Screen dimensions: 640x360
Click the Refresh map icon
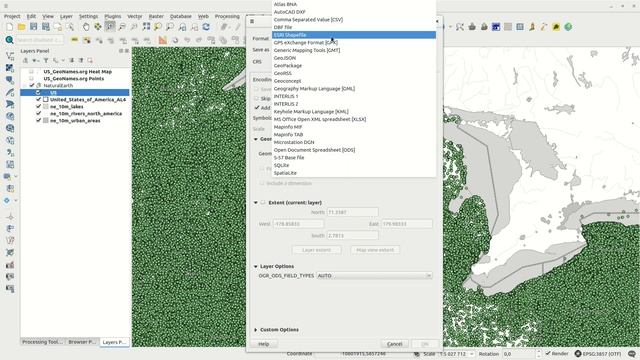coord(206,27)
